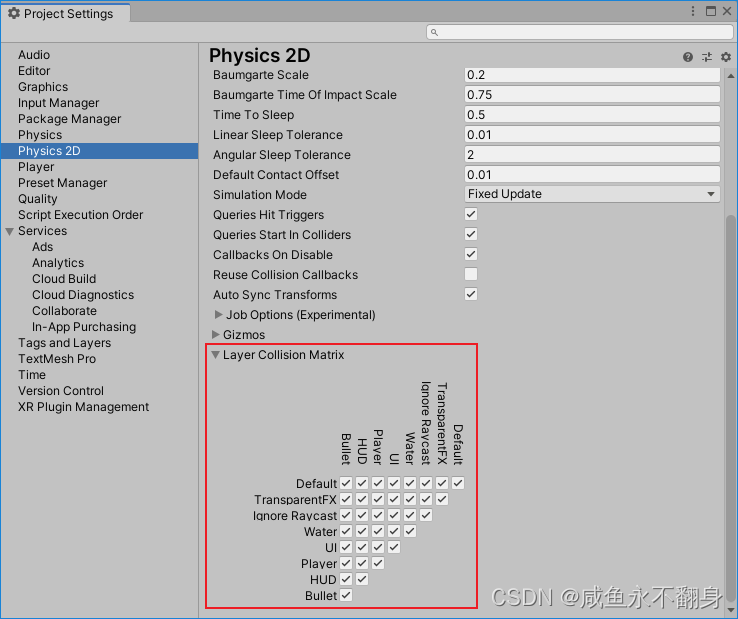
Task: Collapse the Services tree group
Action: [9, 231]
